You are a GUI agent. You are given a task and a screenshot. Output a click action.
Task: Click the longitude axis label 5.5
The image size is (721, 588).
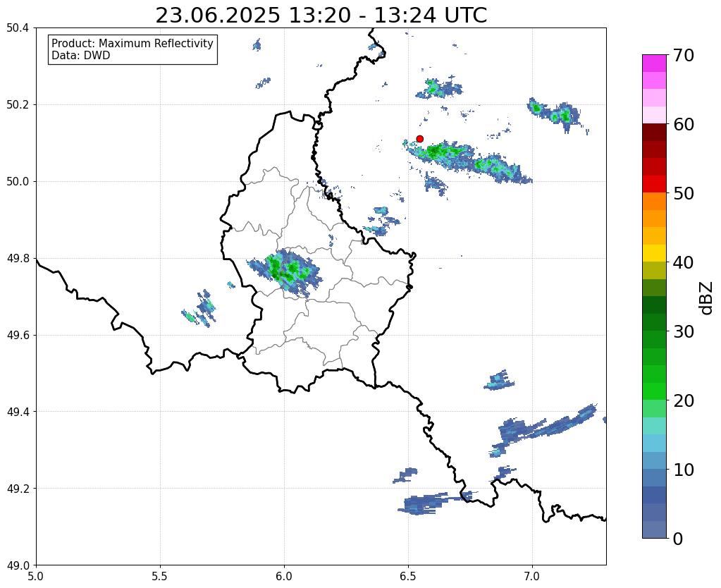pyautogui.click(x=160, y=577)
